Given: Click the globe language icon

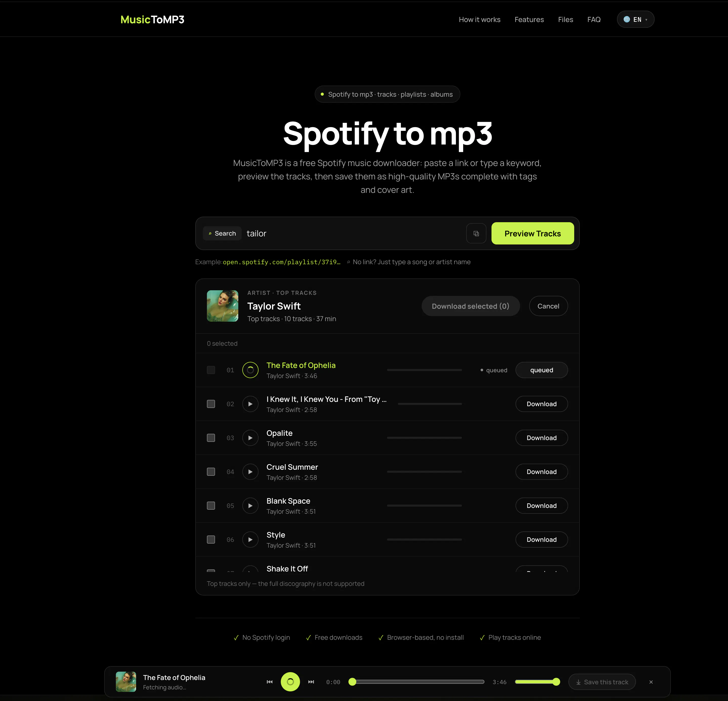Looking at the screenshot, I should pyautogui.click(x=627, y=19).
